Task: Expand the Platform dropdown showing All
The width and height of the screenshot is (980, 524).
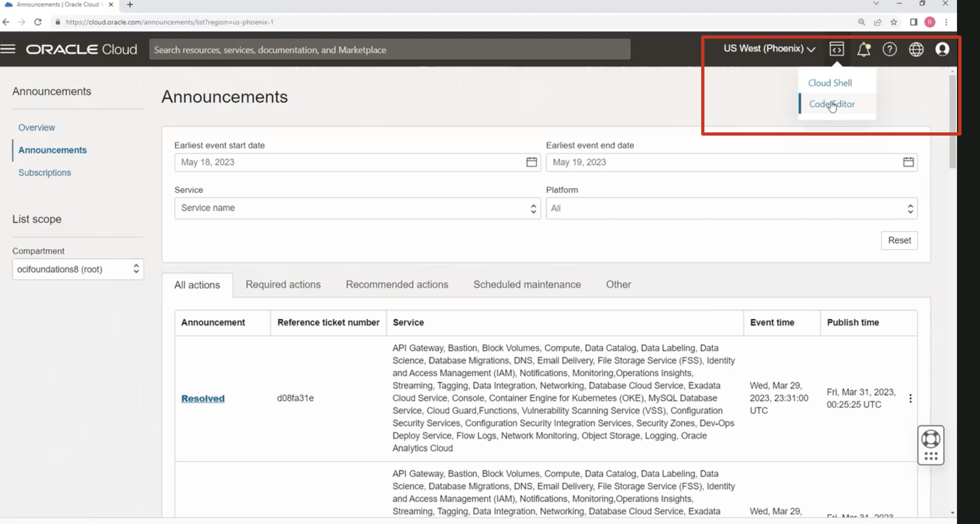Action: click(x=731, y=208)
